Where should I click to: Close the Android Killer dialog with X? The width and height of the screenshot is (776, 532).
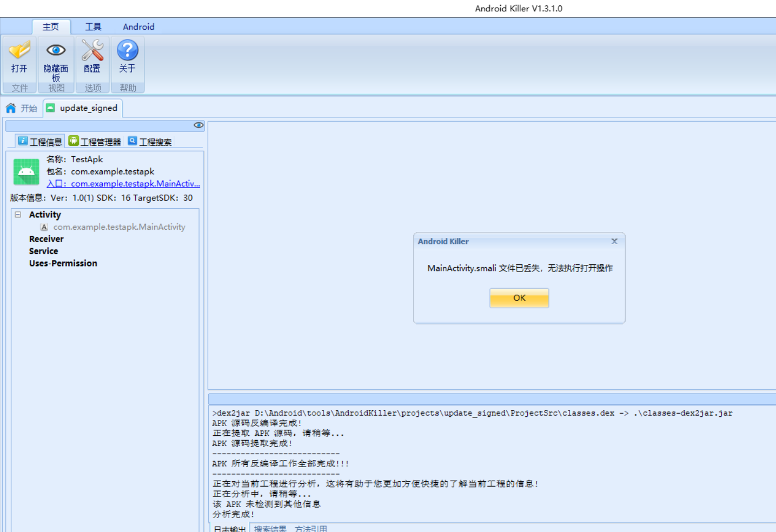(614, 241)
